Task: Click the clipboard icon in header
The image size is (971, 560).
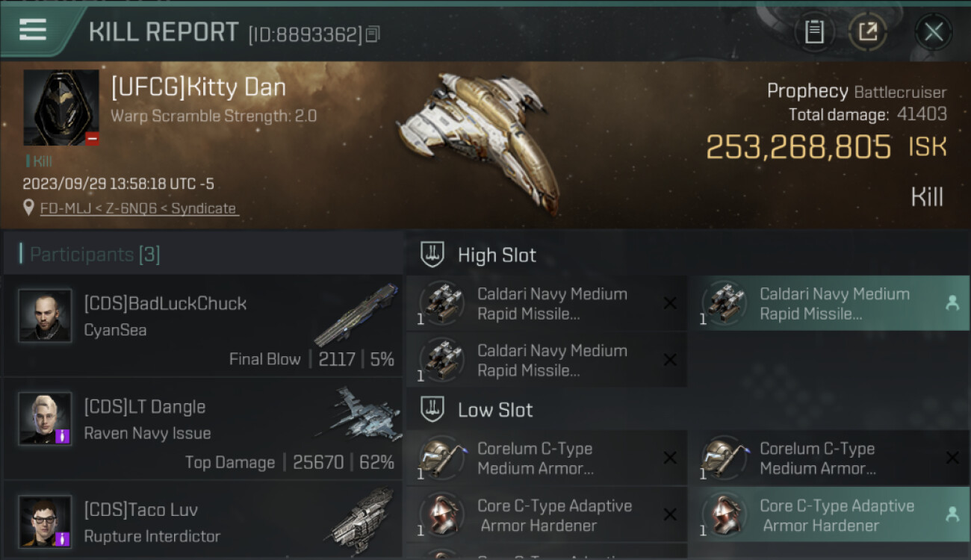Action: (x=814, y=32)
